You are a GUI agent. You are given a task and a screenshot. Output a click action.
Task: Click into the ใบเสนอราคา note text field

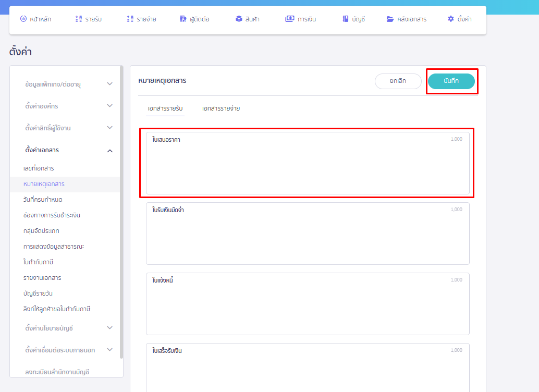coord(307,167)
